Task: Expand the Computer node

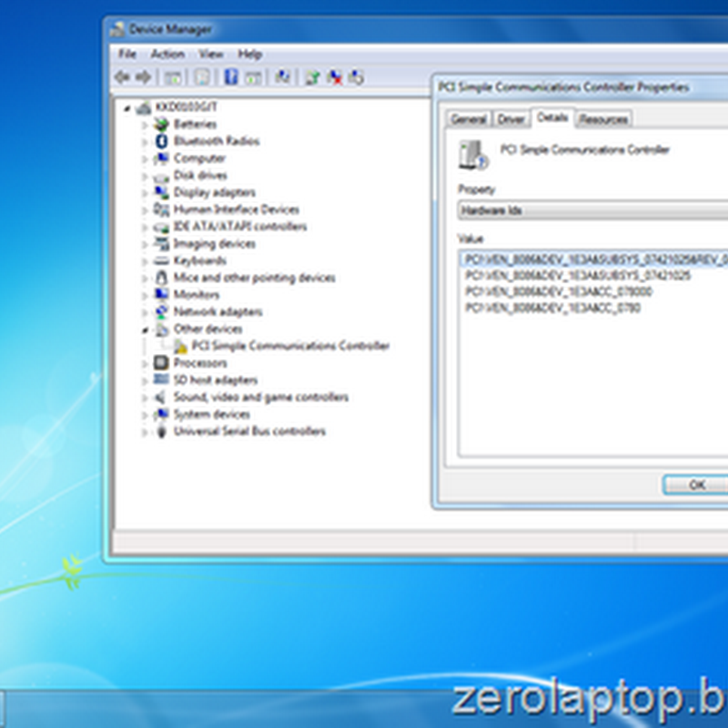Action: (x=145, y=158)
